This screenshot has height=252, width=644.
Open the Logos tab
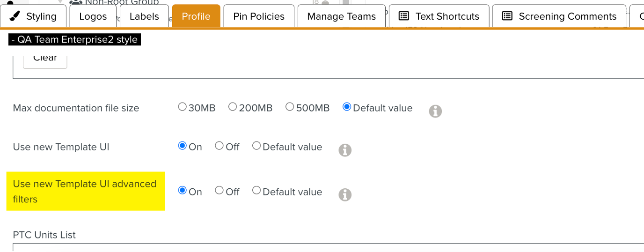click(x=93, y=16)
